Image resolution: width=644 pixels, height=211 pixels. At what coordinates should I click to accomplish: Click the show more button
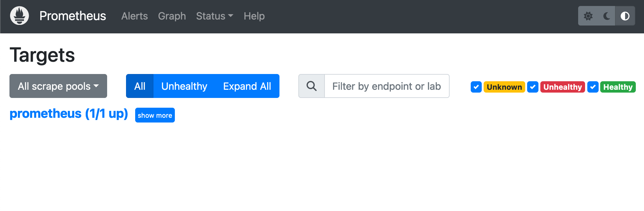(155, 115)
